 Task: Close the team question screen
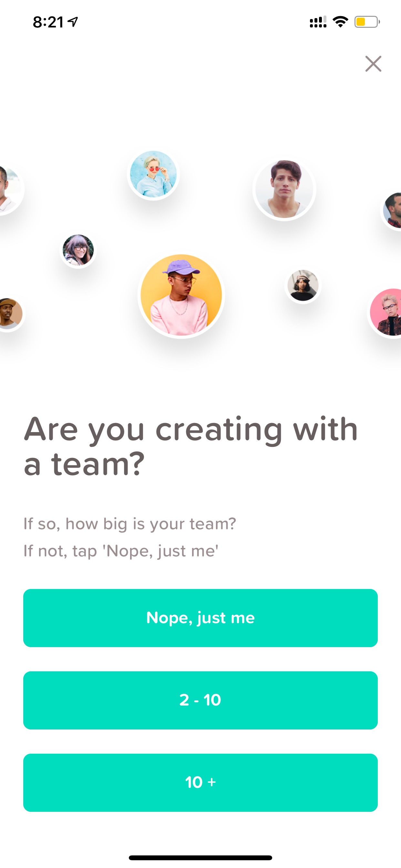[373, 64]
